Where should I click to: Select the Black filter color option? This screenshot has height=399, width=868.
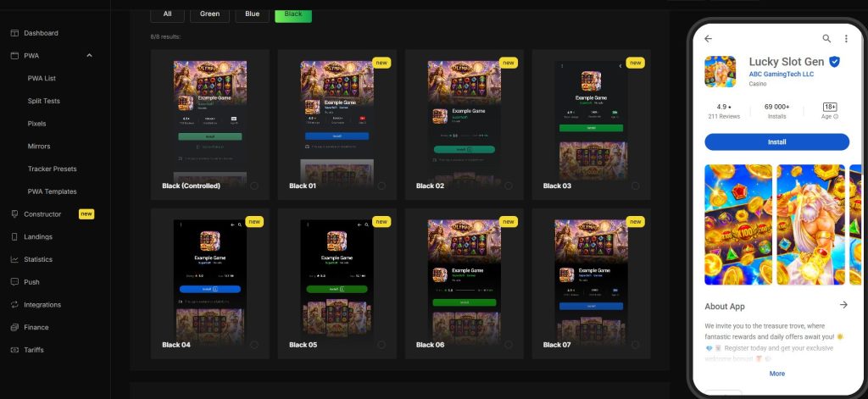coord(293,14)
